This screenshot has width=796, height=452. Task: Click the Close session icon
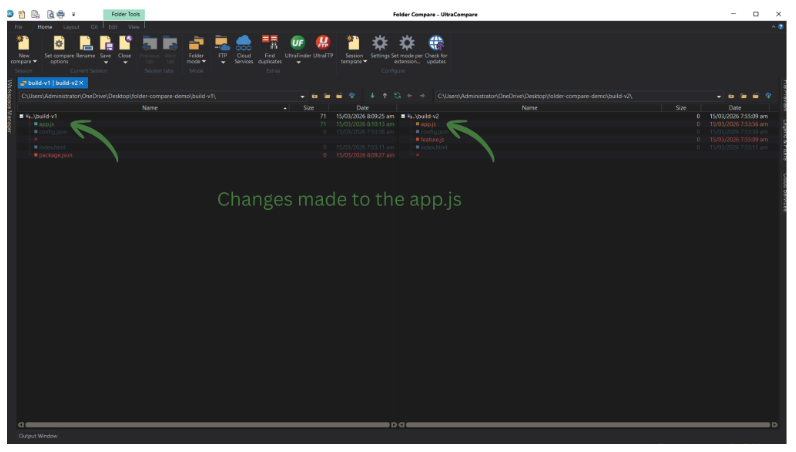(125, 43)
